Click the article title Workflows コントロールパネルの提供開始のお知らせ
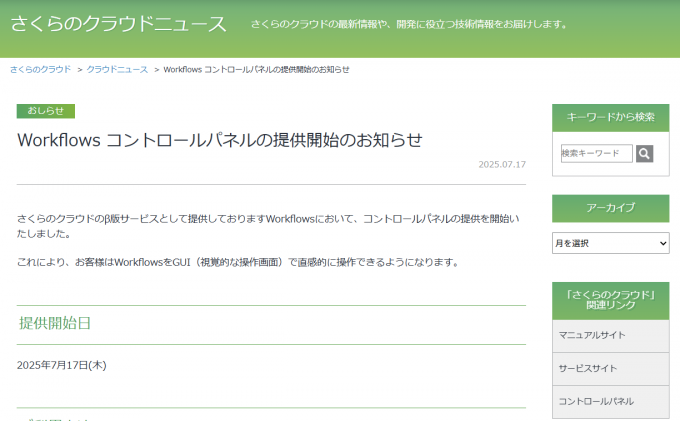This screenshot has width=680, height=421. pos(219,140)
